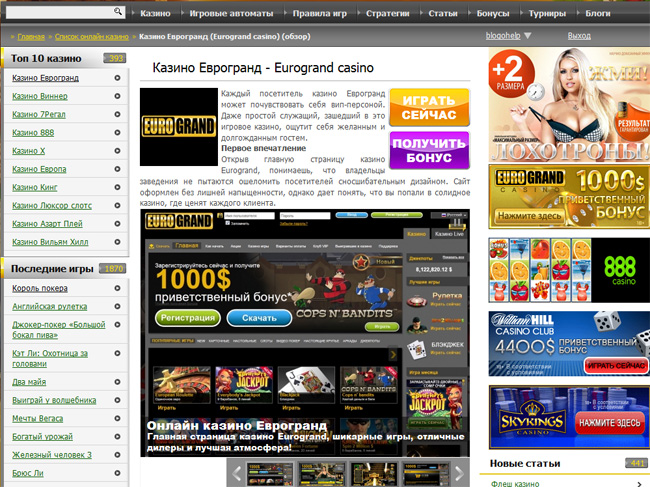The width and height of the screenshot is (650, 487).
Task: Open Казино X link
Action: point(29,151)
